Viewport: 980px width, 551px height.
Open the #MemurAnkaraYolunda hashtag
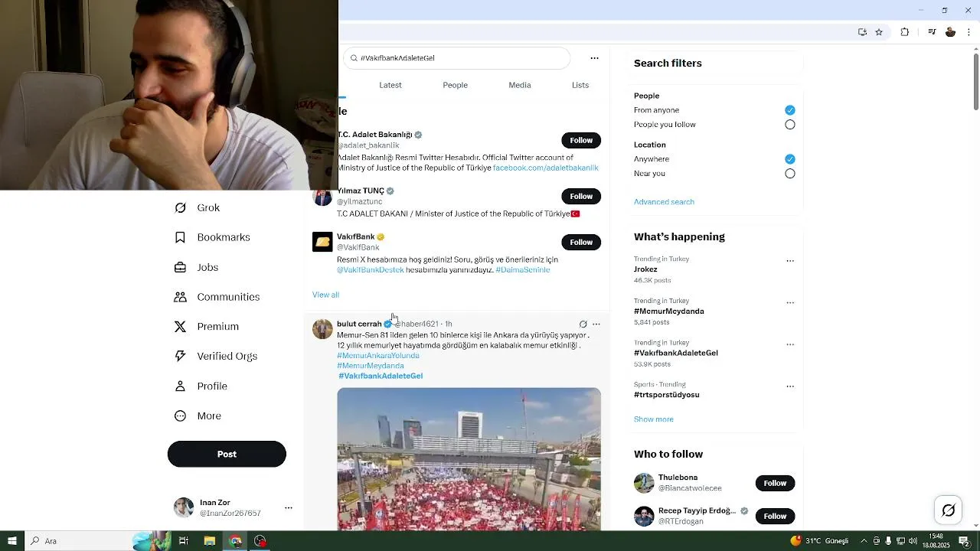coord(378,356)
